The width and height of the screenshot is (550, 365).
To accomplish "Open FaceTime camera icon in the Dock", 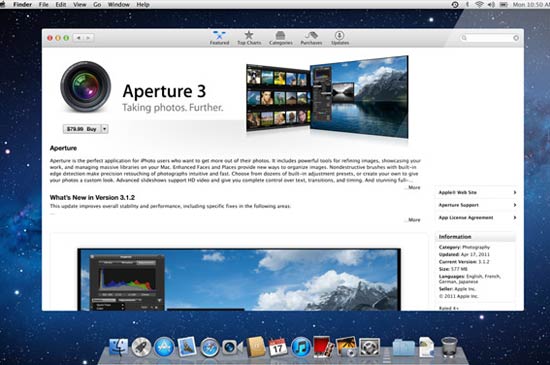I will pyautogui.click(x=232, y=347).
